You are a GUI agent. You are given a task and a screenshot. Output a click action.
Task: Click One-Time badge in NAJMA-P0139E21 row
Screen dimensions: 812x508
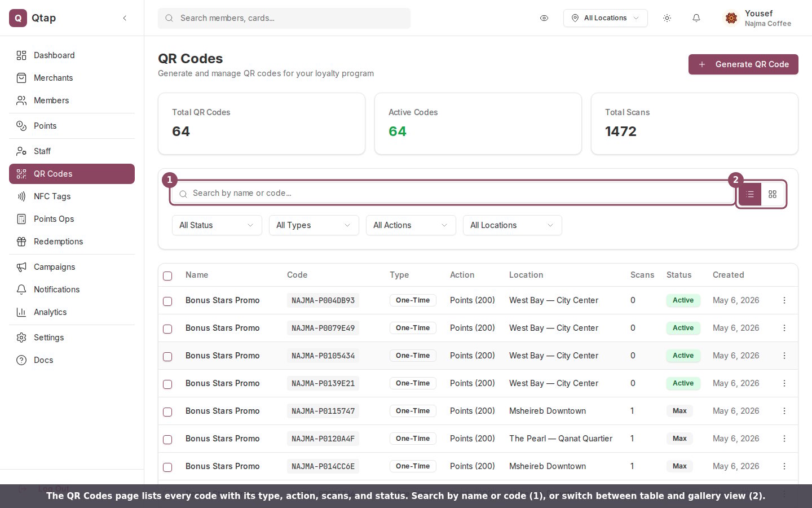[413, 383]
